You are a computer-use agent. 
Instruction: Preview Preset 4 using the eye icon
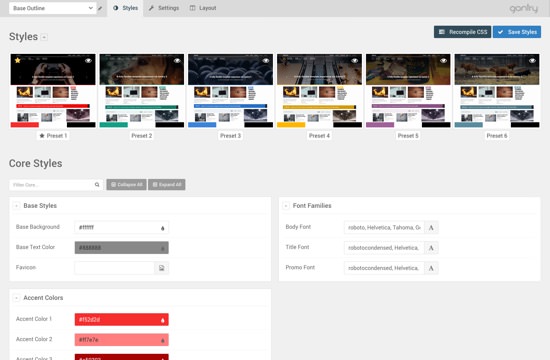click(355, 60)
